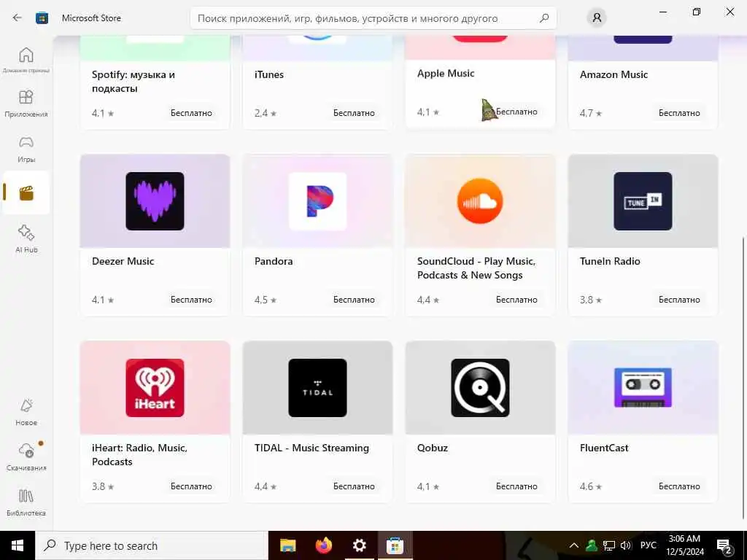Open the FluentCast cassette icon
Viewport: 747px width, 560px height.
point(643,388)
